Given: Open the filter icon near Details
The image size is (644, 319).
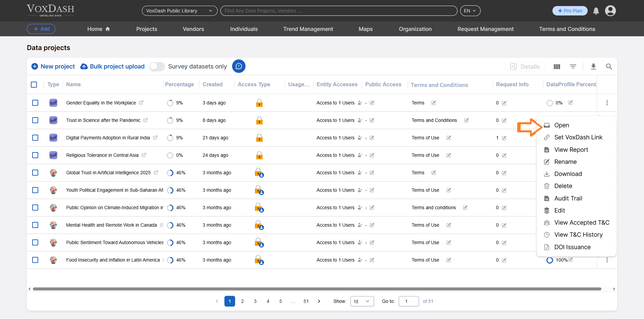Looking at the screenshot, I should click(573, 66).
